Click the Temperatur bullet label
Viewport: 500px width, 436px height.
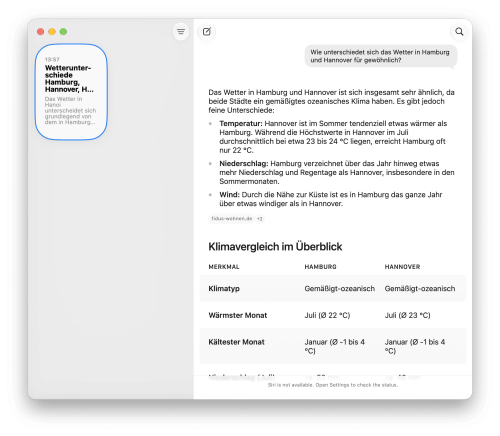coord(241,123)
